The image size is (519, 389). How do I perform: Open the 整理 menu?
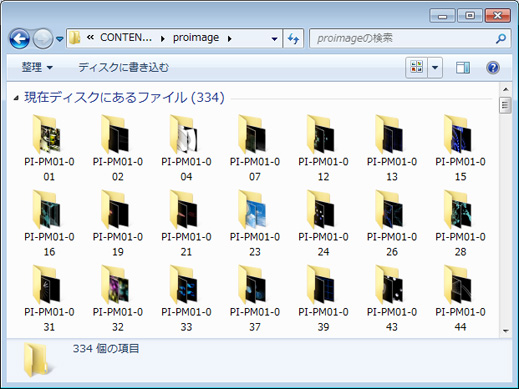(37, 68)
